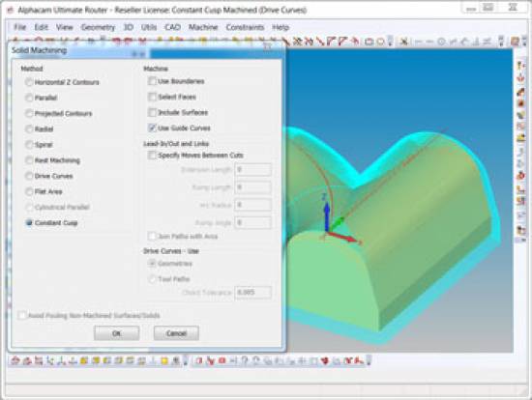Click the question mark icon in bottom toolbar
The image size is (532, 400).
click(x=245, y=360)
